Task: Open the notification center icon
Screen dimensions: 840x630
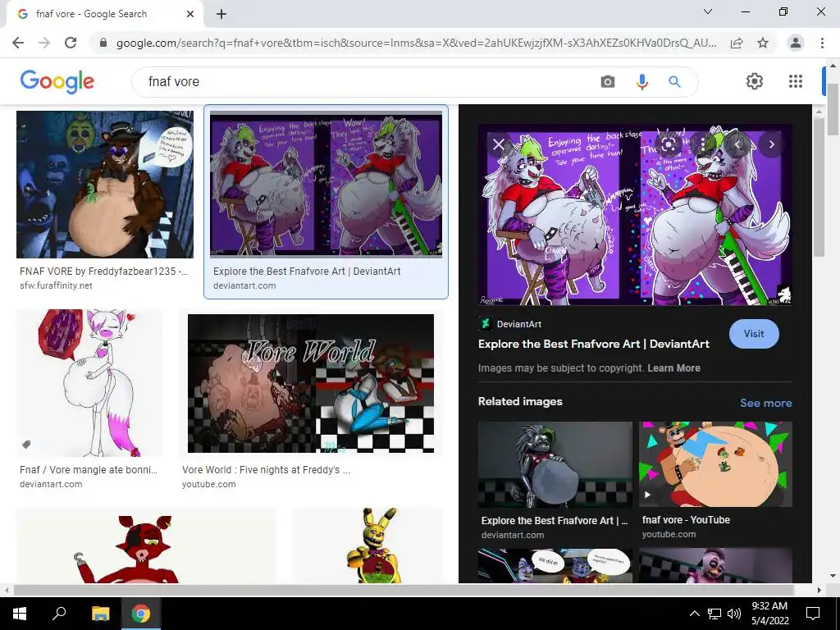Action: [x=813, y=614]
